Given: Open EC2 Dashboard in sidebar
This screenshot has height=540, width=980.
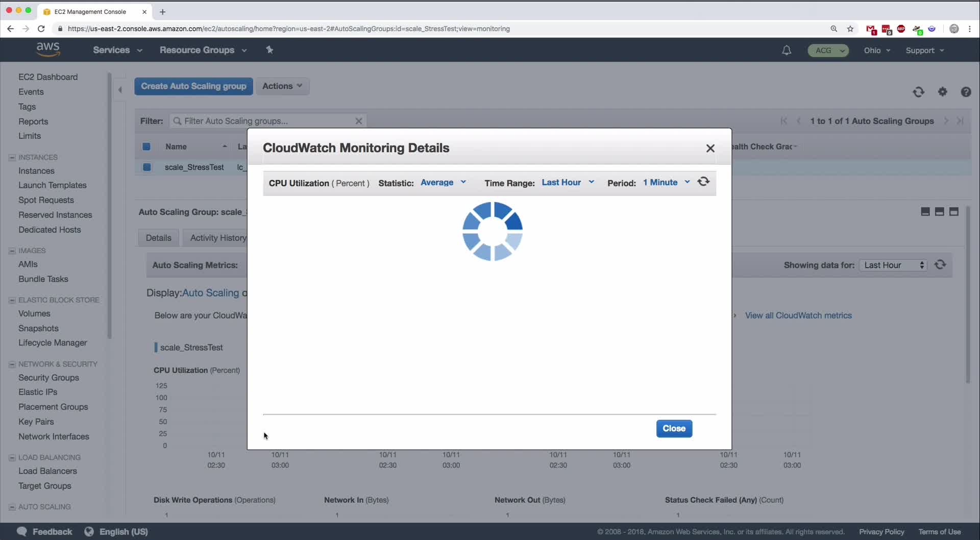Looking at the screenshot, I should pos(48,77).
